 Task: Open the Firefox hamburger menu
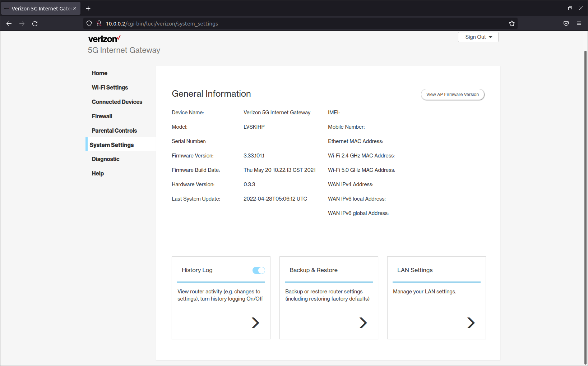[579, 24]
